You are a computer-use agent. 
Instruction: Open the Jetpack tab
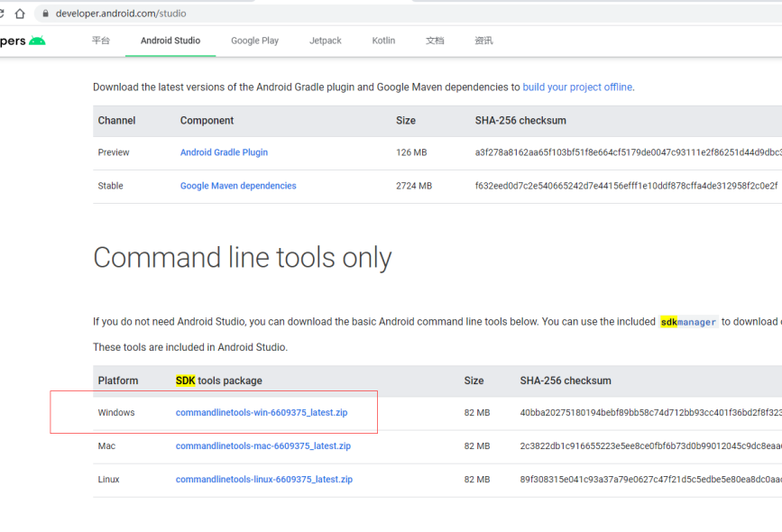pyautogui.click(x=326, y=41)
